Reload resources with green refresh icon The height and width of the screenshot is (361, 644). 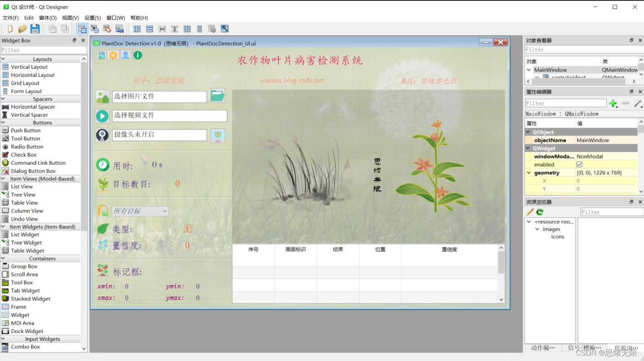click(x=540, y=212)
